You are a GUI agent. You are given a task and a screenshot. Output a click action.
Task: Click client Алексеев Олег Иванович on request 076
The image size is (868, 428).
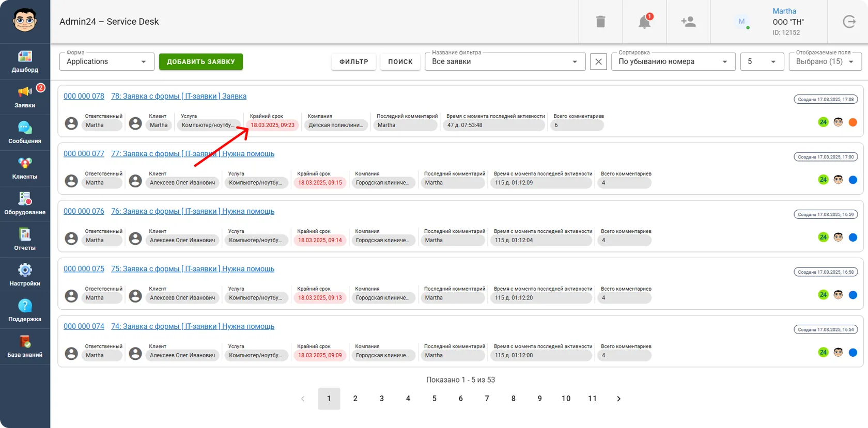click(x=182, y=240)
